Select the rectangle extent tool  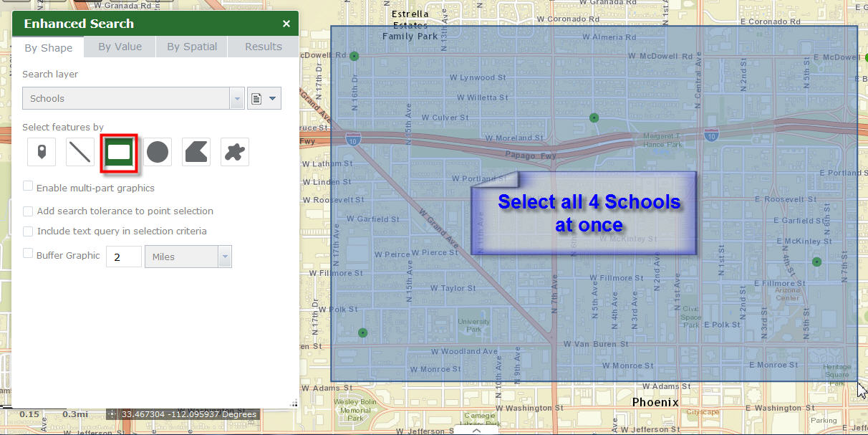click(119, 152)
